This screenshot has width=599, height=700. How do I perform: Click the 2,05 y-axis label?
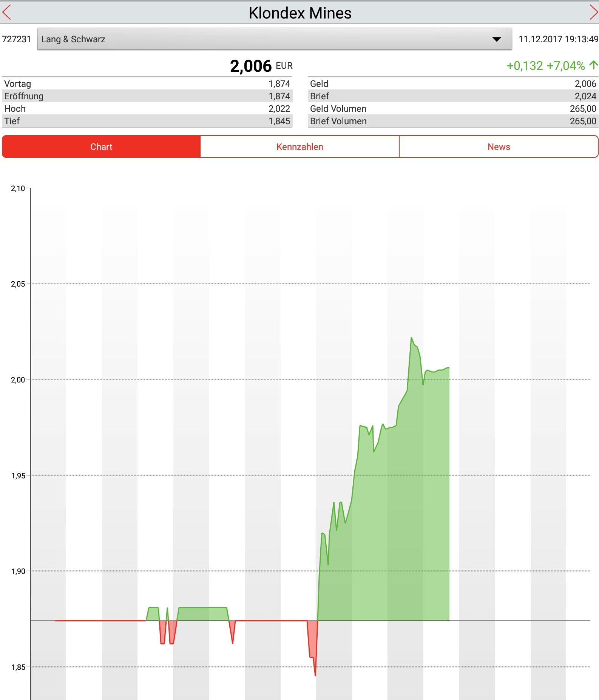18,284
